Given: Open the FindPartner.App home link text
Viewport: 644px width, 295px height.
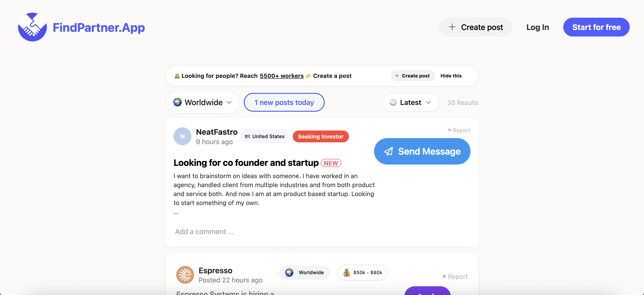Looking at the screenshot, I should coord(99,27).
